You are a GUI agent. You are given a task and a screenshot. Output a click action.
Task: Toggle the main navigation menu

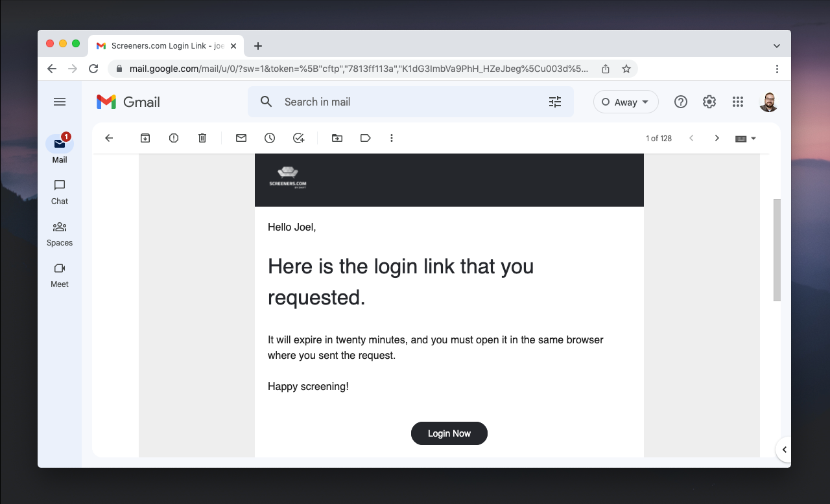60,102
